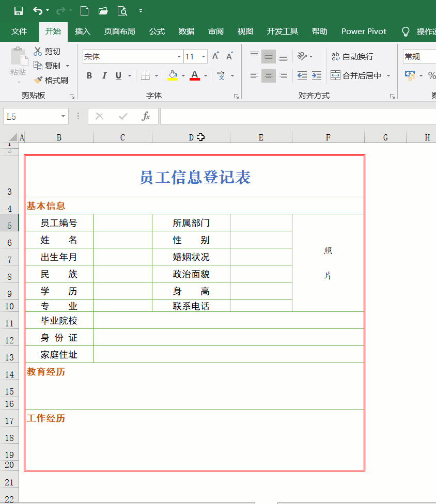Expand the Underline style dropdown arrow
The height and width of the screenshot is (504, 436).
130,76
